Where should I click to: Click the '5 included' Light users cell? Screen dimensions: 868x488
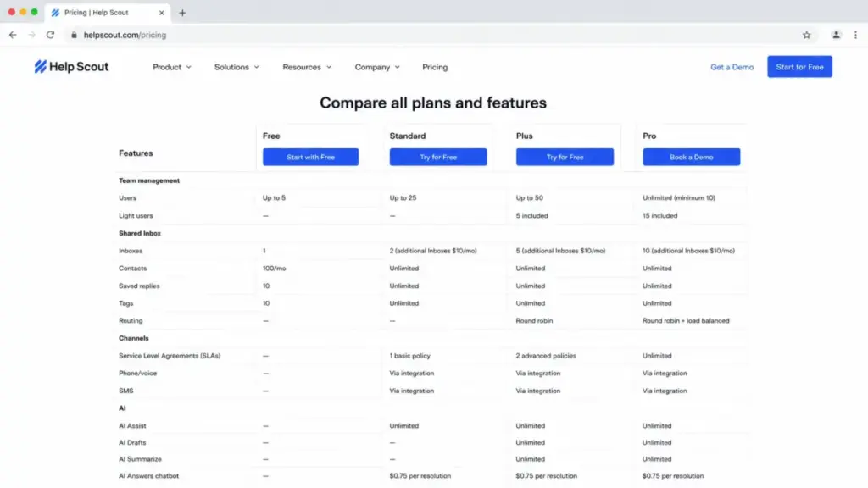tap(531, 215)
